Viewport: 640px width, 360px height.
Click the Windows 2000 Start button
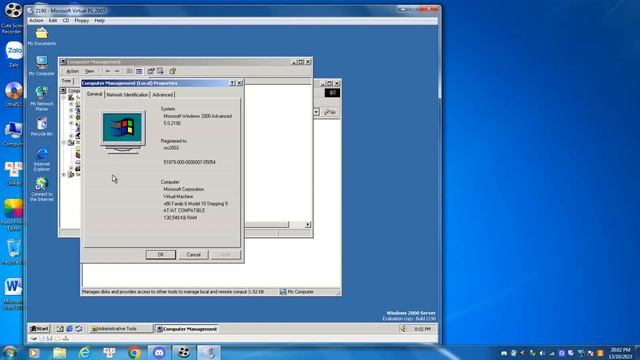[x=40, y=329]
